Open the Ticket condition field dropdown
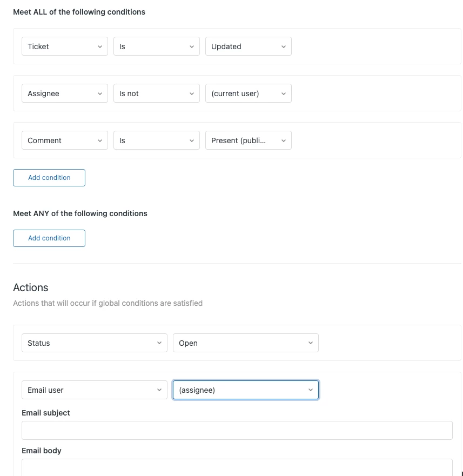The height and width of the screenshot is (476, 463). click(x=65, y=46)
